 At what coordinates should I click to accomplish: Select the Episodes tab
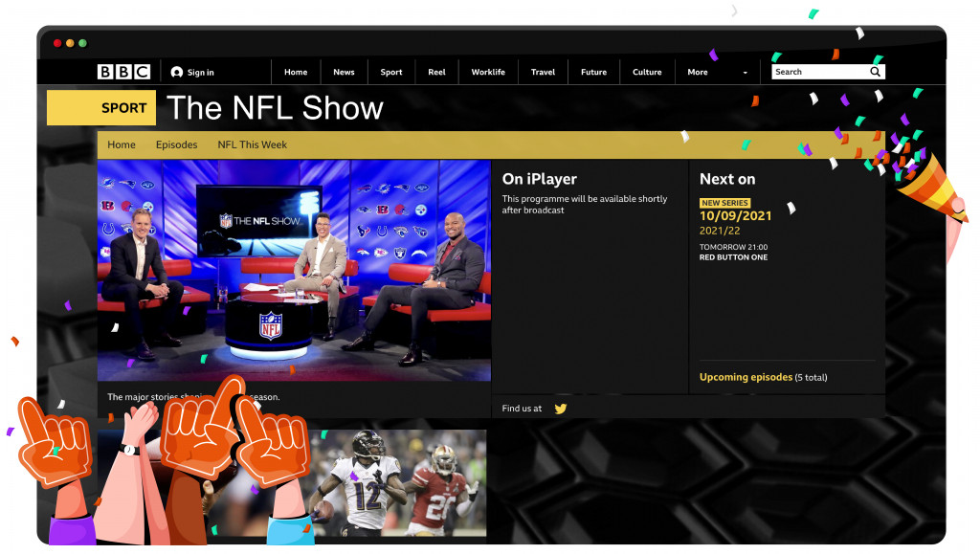[177, 144]
